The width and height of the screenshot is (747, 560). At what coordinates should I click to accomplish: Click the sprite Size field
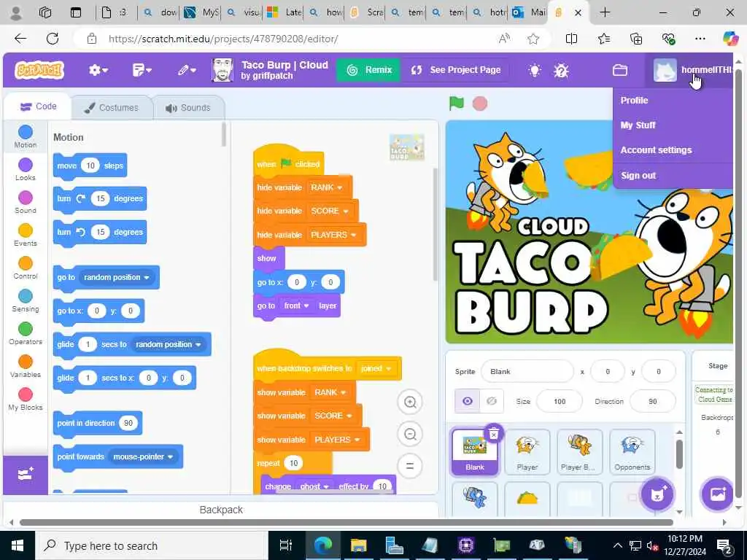[x=560, y=402]
